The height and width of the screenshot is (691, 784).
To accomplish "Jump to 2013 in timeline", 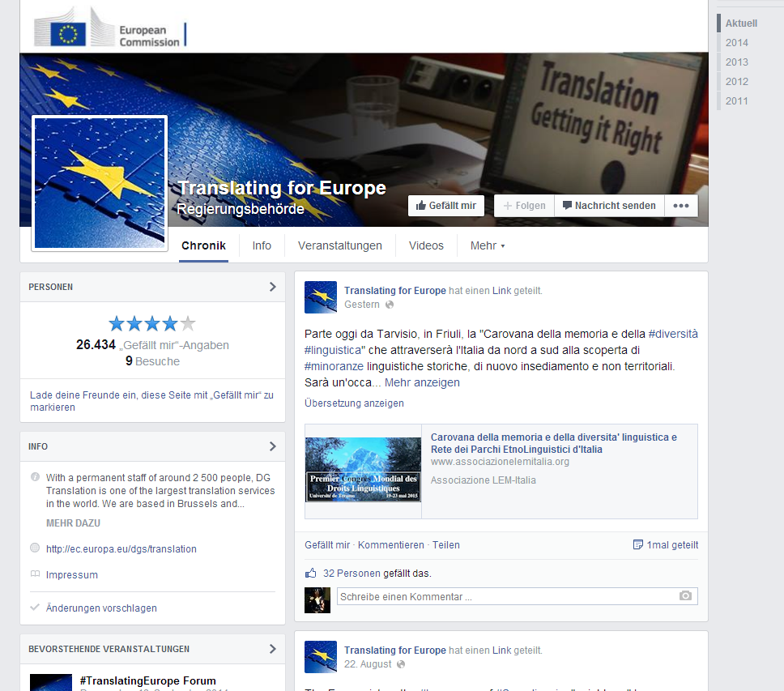I will coord(737,62).
